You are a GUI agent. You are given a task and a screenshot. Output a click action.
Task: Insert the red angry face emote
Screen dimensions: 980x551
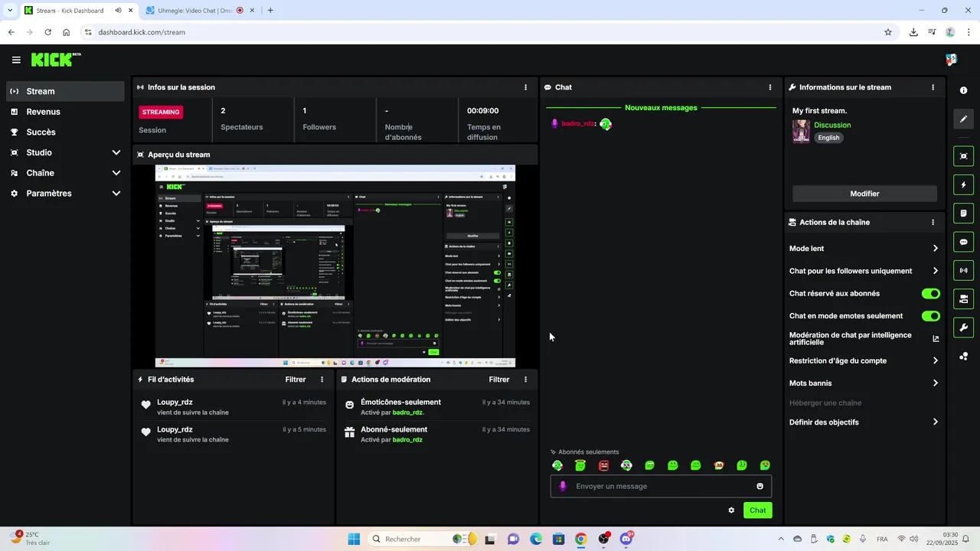[603, 465]
